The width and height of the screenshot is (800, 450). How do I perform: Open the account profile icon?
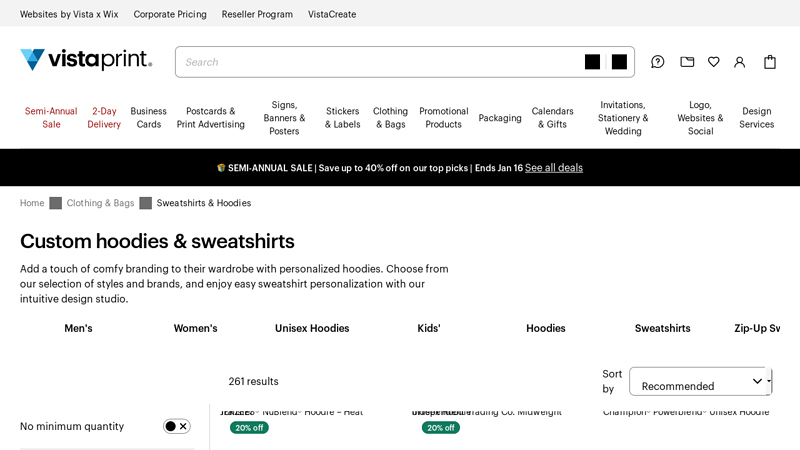click(739, 62)
